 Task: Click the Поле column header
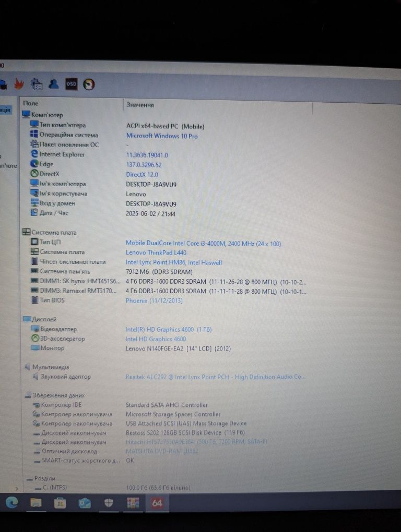31,103
